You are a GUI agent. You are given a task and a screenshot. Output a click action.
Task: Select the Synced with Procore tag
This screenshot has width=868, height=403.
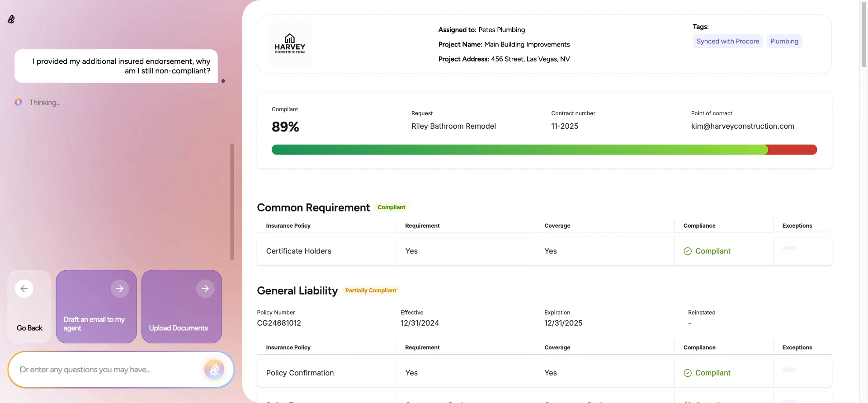pos(727,42)
